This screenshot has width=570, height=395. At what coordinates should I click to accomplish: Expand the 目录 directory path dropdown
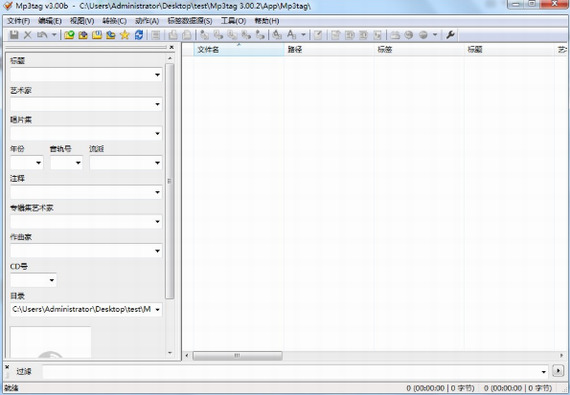(x=157, y=310)
